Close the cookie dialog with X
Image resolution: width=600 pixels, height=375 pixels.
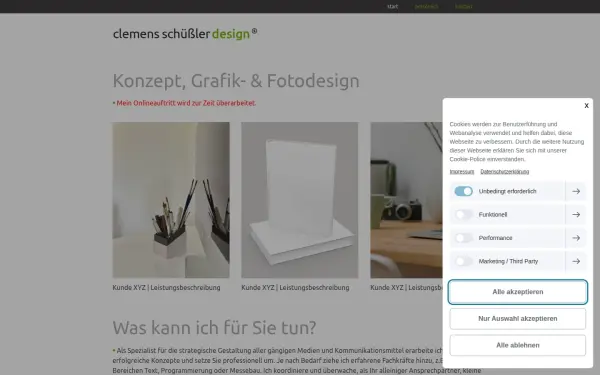pyautogui.click(x=586, y=106)
